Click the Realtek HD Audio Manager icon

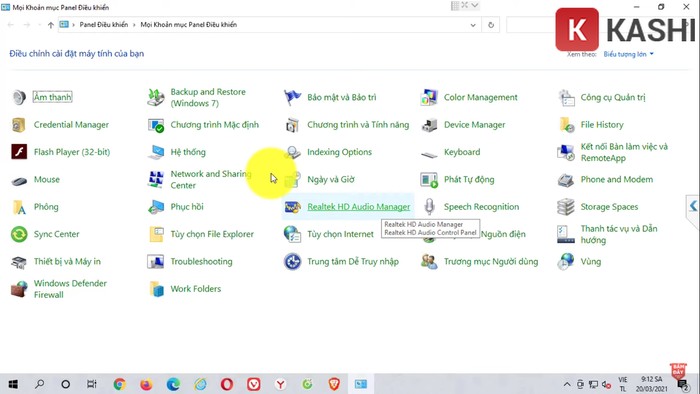point(292,207)
